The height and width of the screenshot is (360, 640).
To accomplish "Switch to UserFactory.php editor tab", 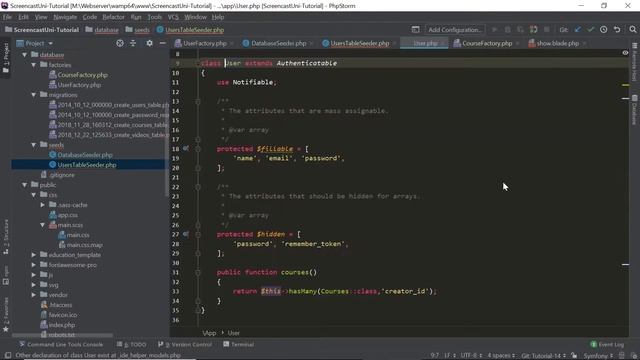I will pyautogui.click(x=204, y=43).
